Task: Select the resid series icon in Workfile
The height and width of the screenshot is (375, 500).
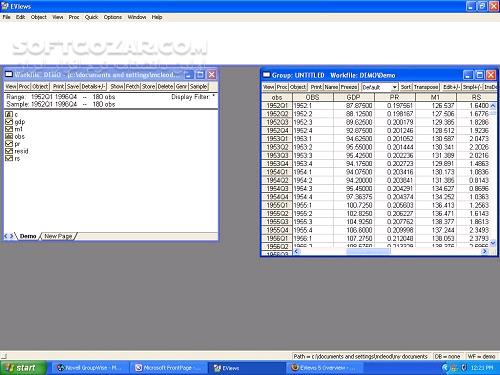Action: (x=9, y=151)
